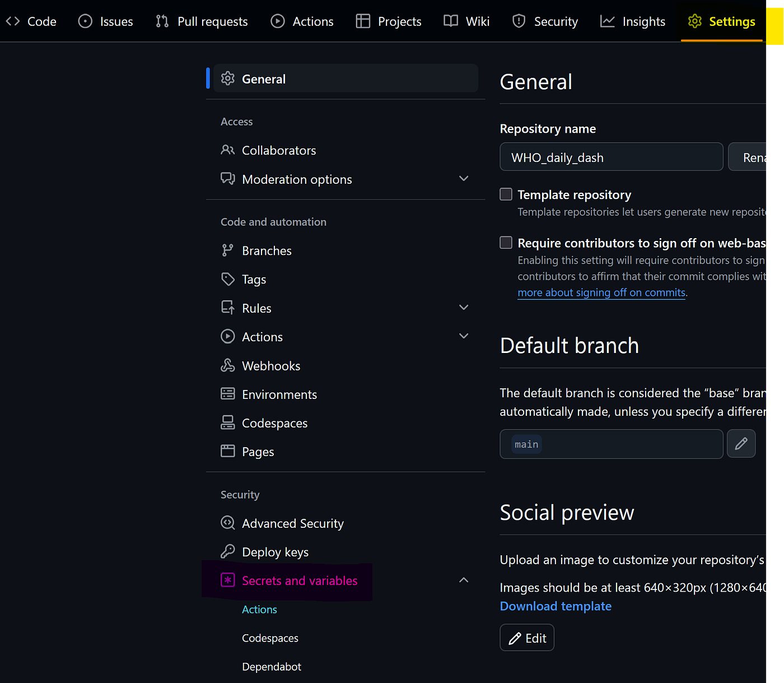784x683 pixels.
Task: Switch to the Insights tab
Action: (x=633, y=21)
